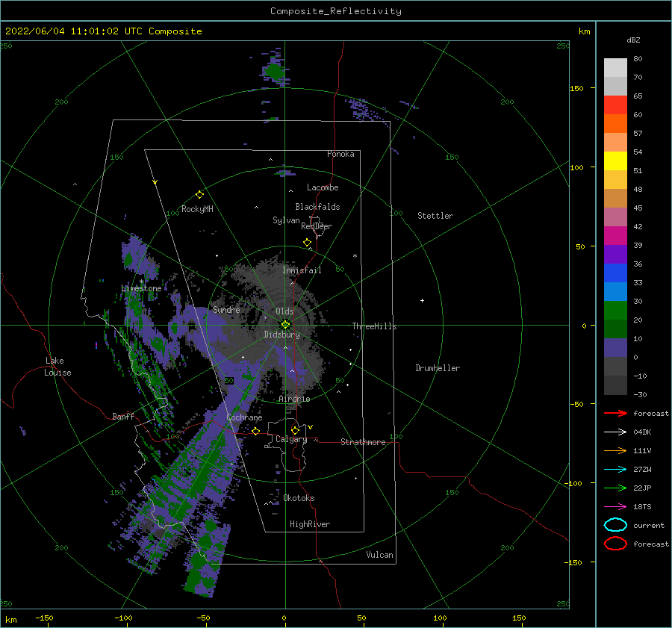The width and height of the screenshot is (672, 628).
Task: Select the bright green 30-20 dBZ swatch
Action: click(x=615, y=310)
